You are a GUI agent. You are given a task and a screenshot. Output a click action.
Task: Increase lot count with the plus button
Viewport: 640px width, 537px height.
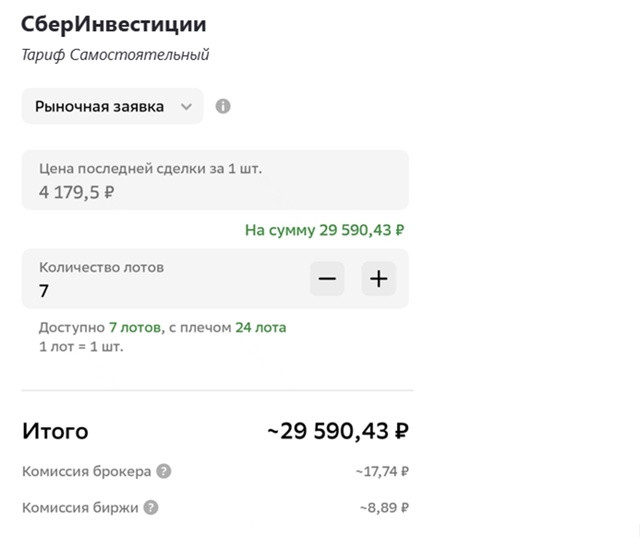pyautogui.click(x=379, y=279)
